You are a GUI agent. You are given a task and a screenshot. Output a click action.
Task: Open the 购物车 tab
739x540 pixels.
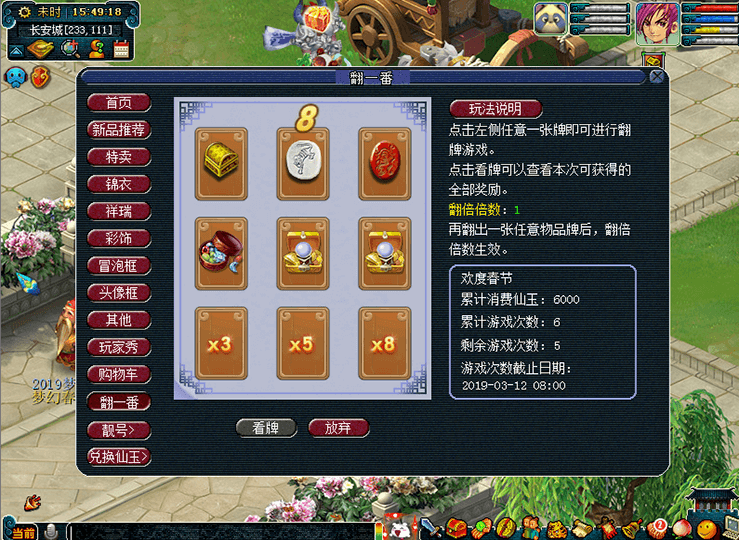[x=119, y=375]
